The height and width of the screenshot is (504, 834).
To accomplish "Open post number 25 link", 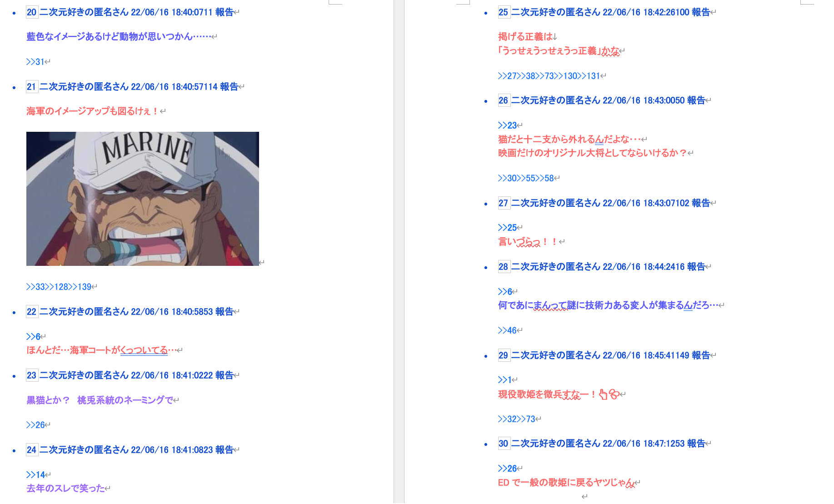I will point(504,12).
